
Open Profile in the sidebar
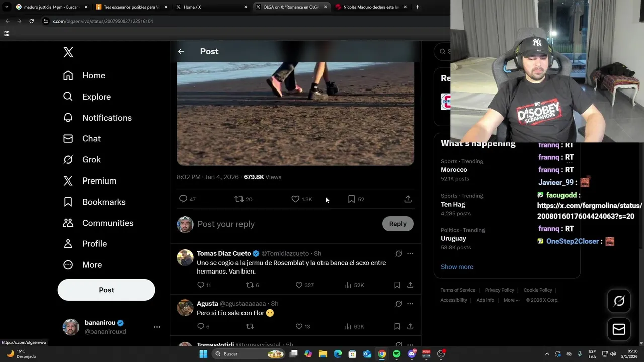(85, 244)
